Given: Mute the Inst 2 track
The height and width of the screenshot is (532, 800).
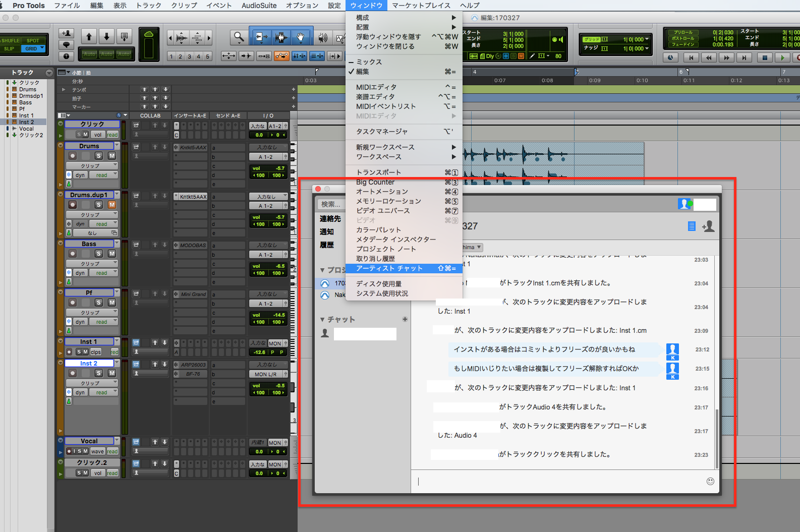Looking at the screenshot, I should pos(112,373).
